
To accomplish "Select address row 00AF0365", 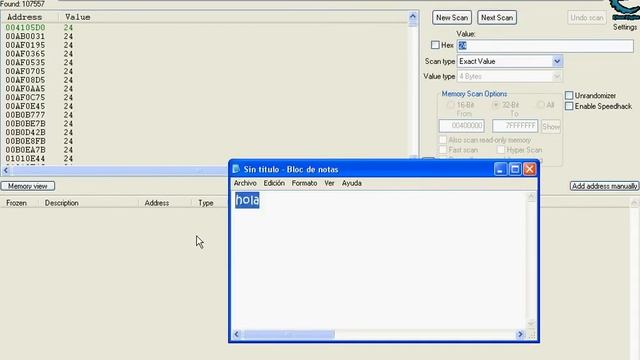I will [x=25, y=54].
